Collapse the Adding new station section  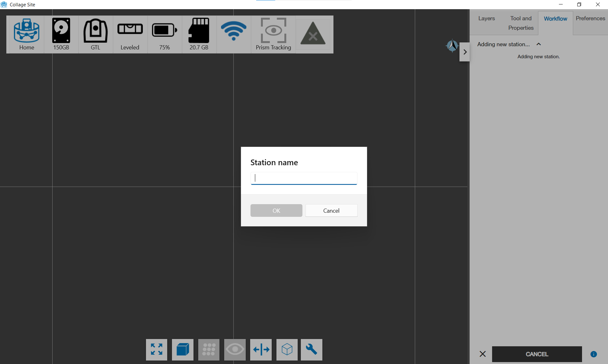pos(539,44)
